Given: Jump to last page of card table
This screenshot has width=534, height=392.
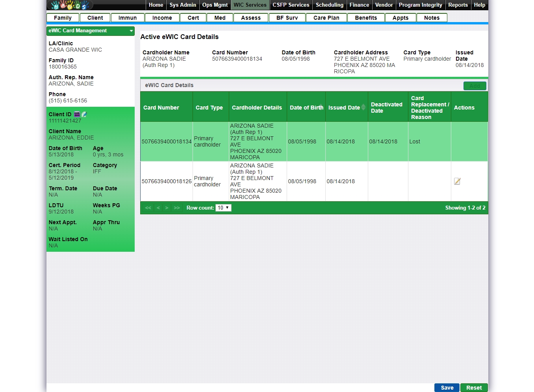Looking at the screenshot, I should 177,208.
